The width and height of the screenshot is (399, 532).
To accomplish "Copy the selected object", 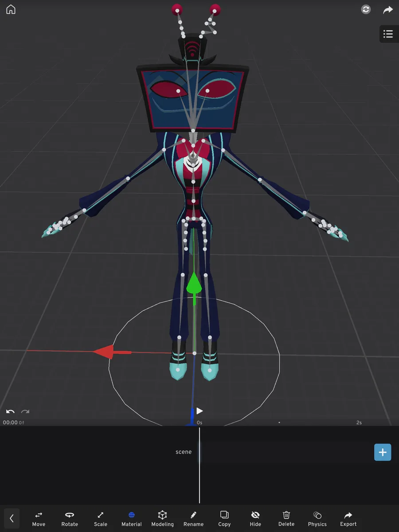I will click(x=224, y=518).
